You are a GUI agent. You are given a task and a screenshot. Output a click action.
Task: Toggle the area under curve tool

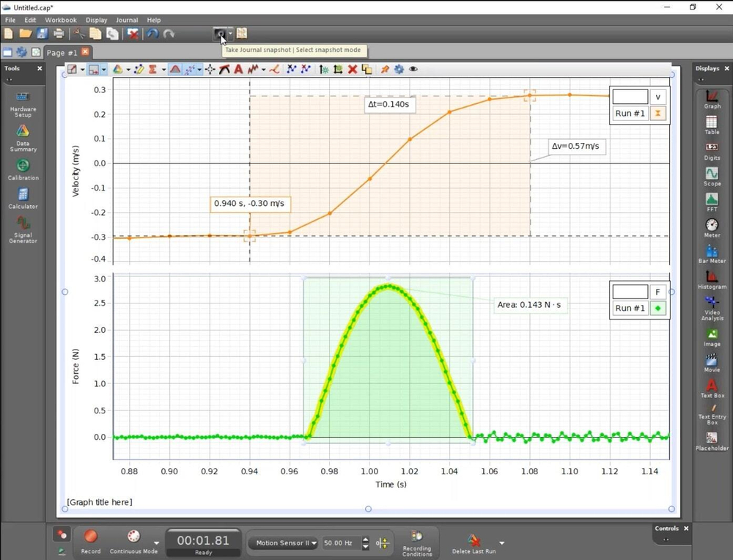tap(175, 70)
